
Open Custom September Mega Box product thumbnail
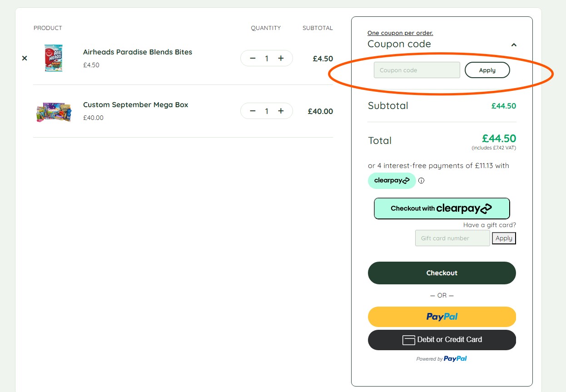[x=54, y=112]
